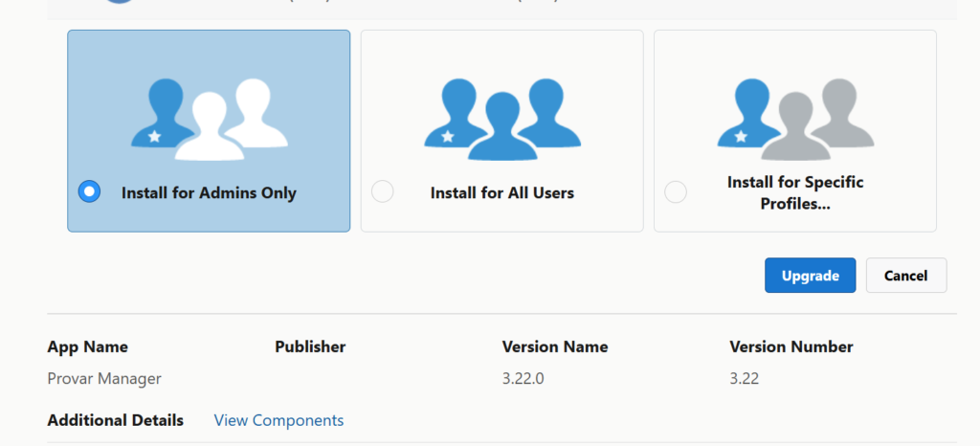Click the Specific Profiles people icon
Screen dimensions: 980x446
pyautogui.click(x=795, y=119)
